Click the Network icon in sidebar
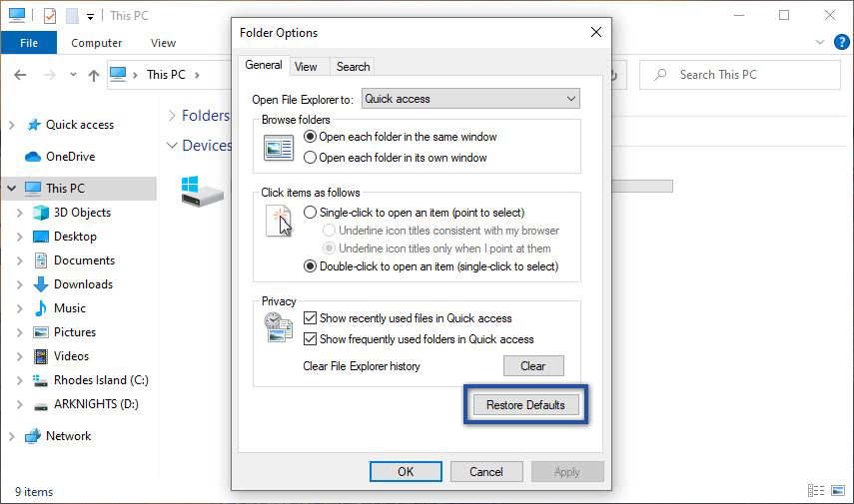The image size is (854, 504). (33, 436)
